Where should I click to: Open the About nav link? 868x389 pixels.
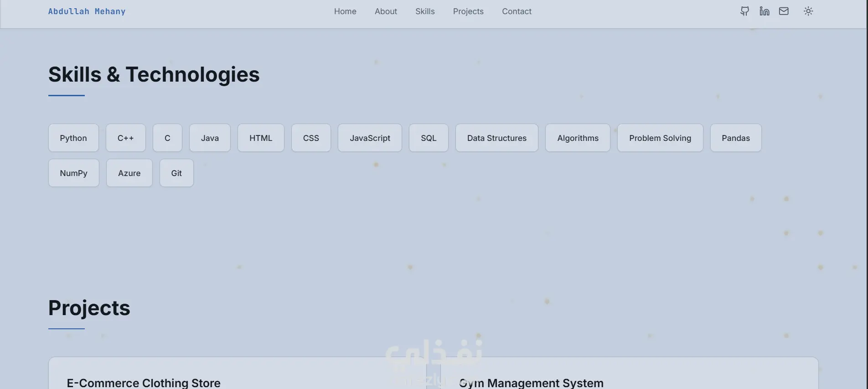(386, 11)
